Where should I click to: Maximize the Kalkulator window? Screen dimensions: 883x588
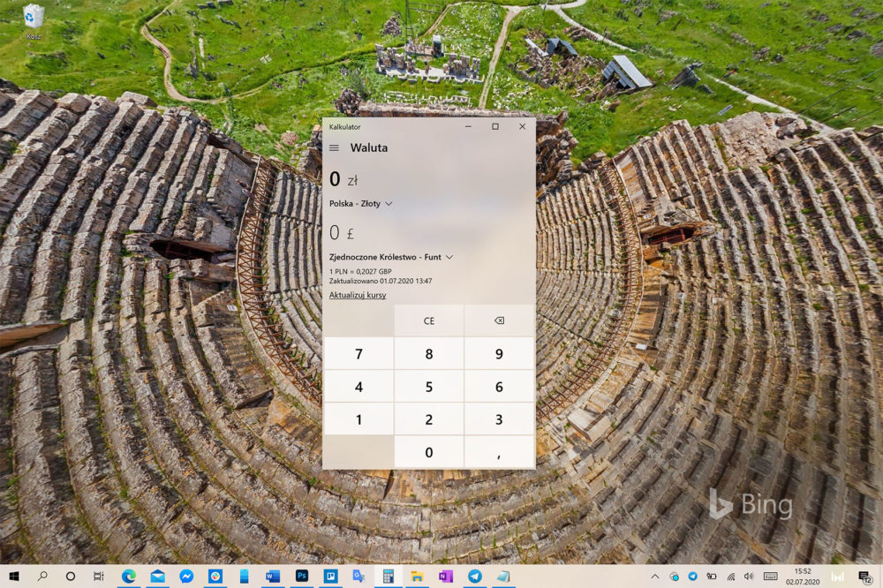coord(495,127)
